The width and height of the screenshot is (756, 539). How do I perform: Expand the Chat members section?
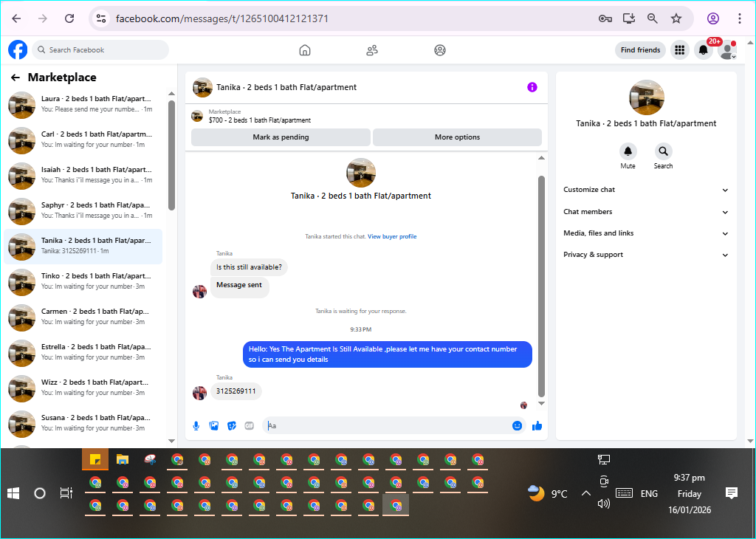tap(646, 212)
